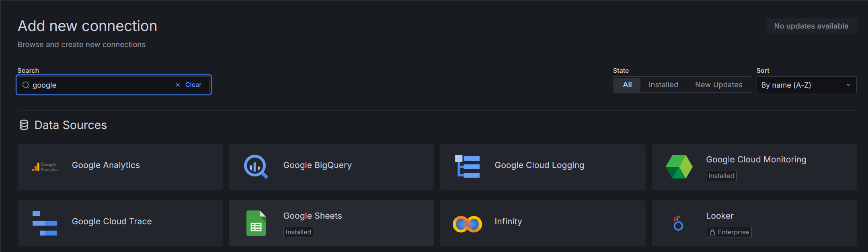Open the Google Sheets data source title
The image size is (868, 252).
[x=312, y=216]
